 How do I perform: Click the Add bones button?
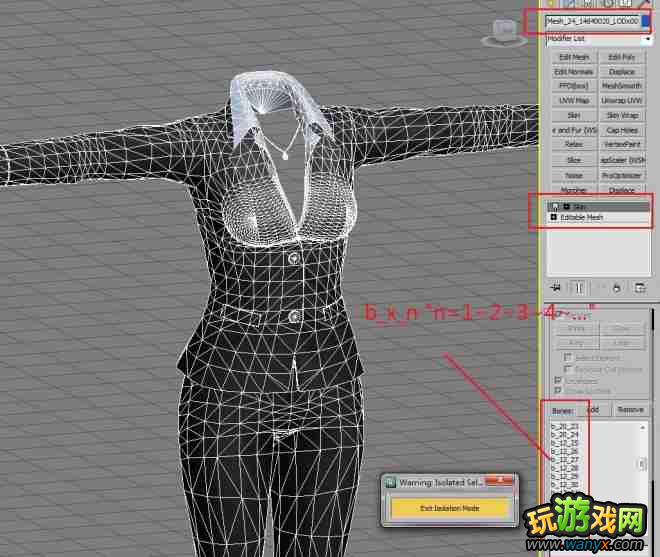(592, 410)
